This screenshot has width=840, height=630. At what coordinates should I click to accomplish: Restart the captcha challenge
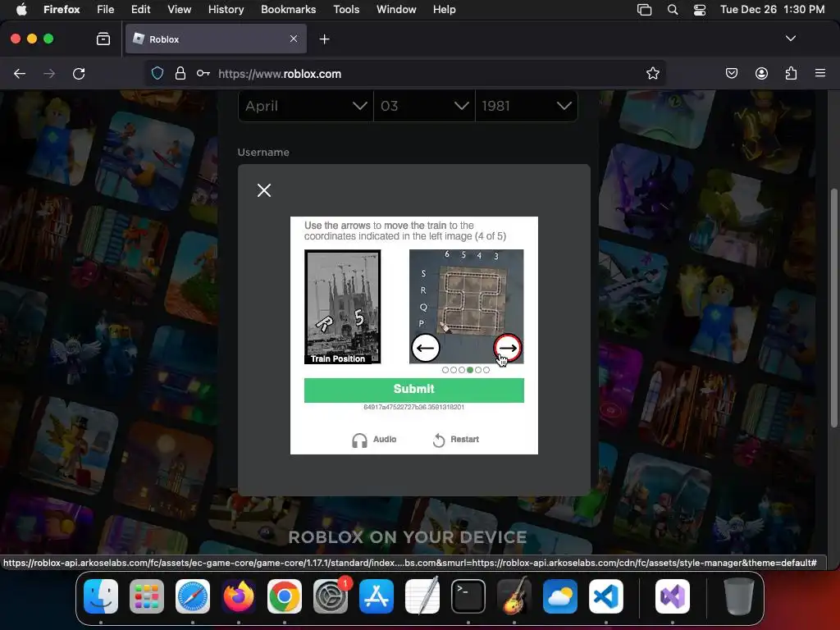pos(455,440)
